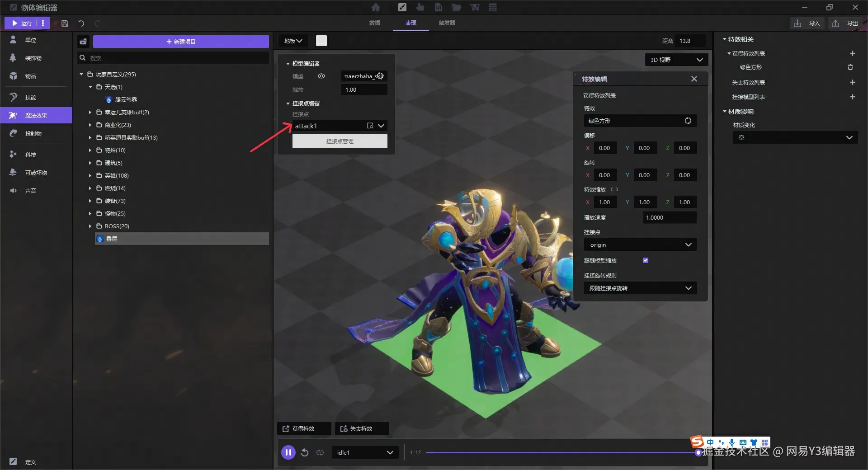Open the IME skin shirt icon
The height and width of the screenshot is (470, 868).
[754, 442]
